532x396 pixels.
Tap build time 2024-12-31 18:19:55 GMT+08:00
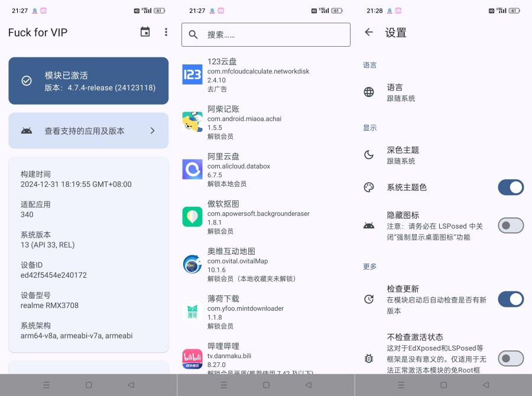point(76,184)
